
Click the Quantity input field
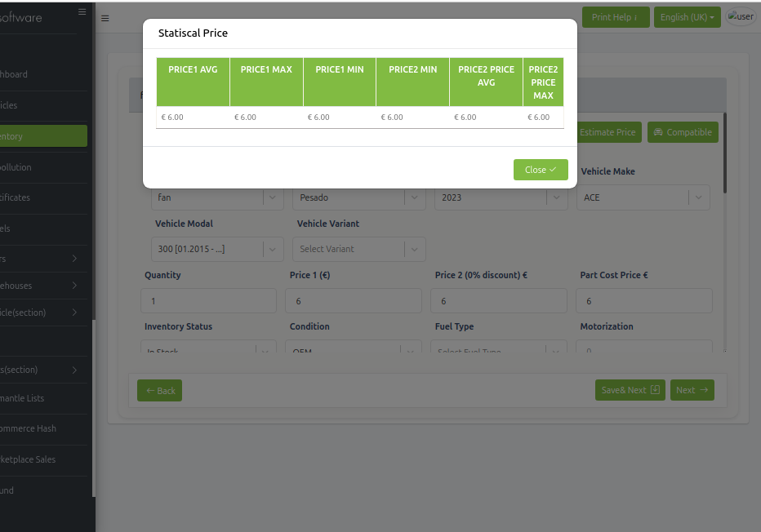pos(208,301)
